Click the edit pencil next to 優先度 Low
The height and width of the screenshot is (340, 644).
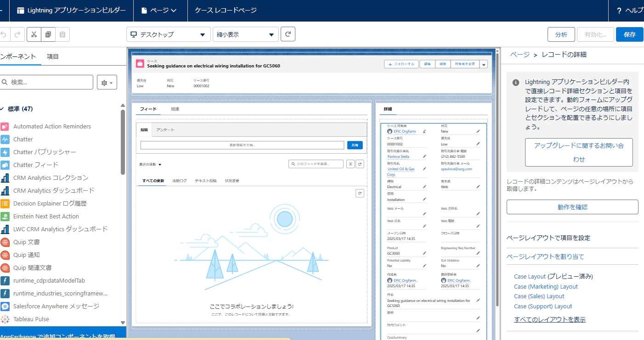click(x=478, y=144)
